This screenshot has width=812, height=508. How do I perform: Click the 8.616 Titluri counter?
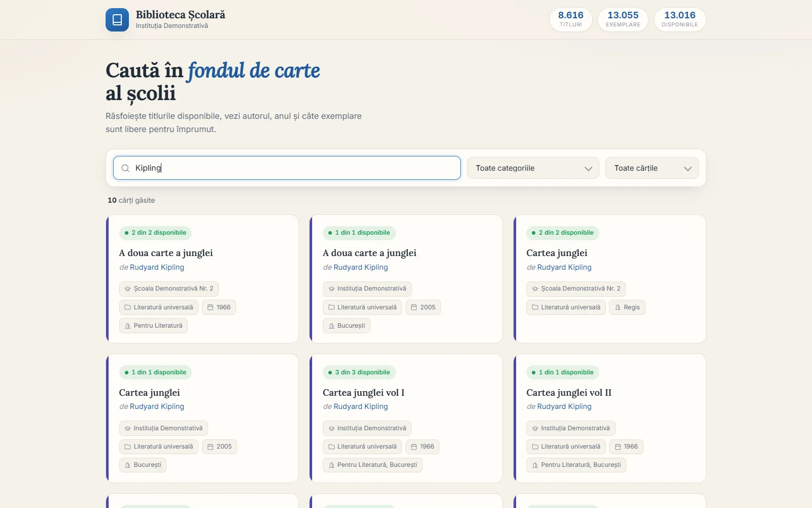(571, 19)
